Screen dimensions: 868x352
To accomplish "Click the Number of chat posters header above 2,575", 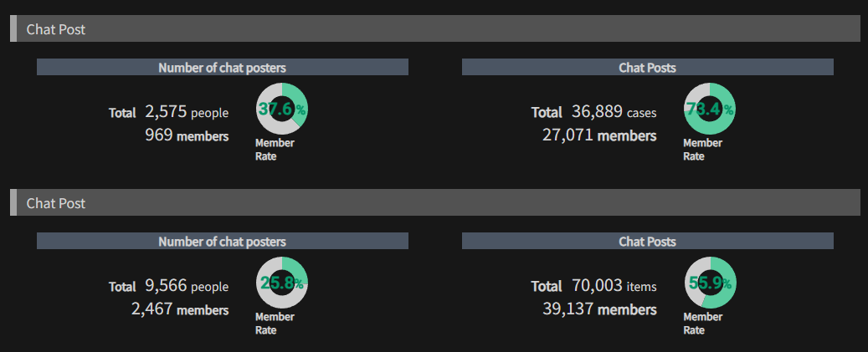I will point(223,67).
